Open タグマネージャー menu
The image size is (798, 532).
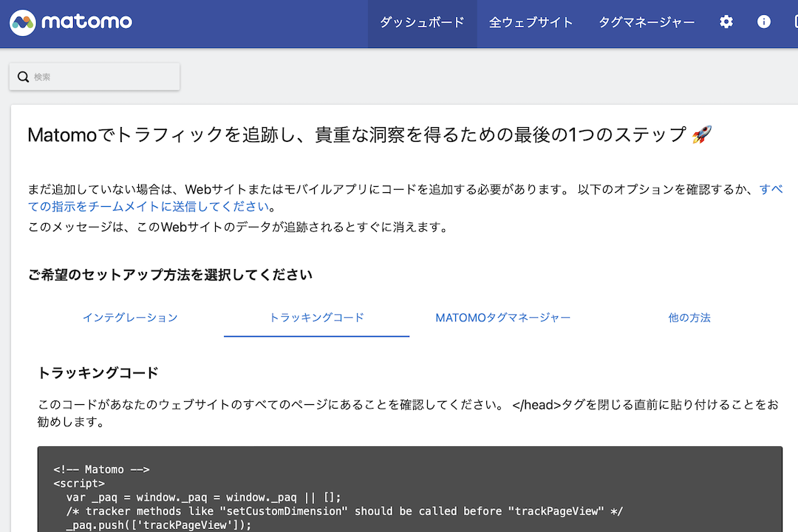647,22
